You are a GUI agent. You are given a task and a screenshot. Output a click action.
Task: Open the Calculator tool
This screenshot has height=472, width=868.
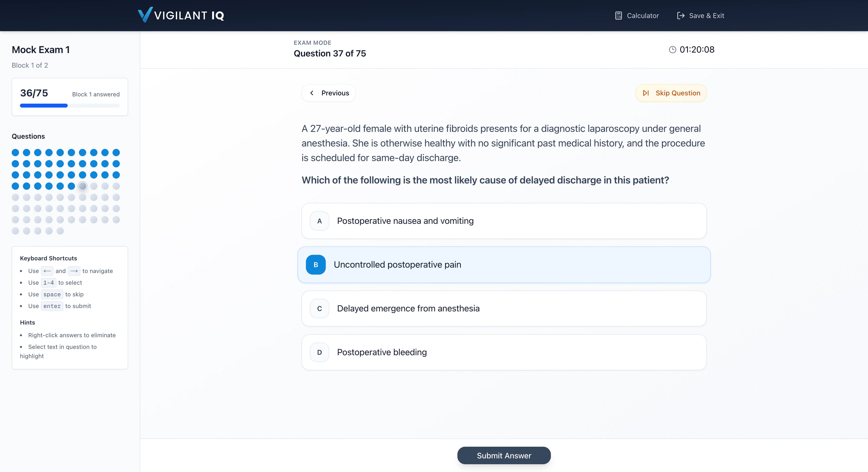[x=637, y=16]
